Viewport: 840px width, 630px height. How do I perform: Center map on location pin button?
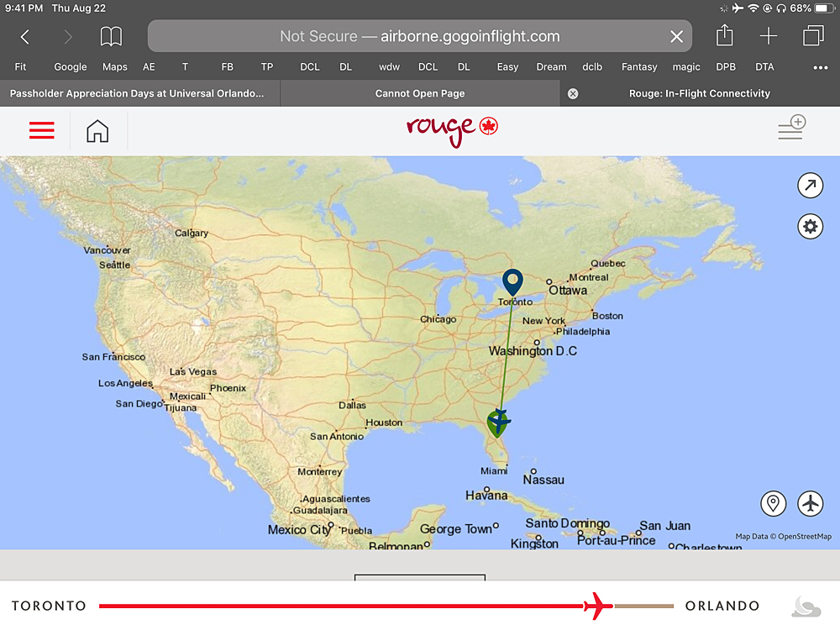pyautogui.click(x=773, y=503)
